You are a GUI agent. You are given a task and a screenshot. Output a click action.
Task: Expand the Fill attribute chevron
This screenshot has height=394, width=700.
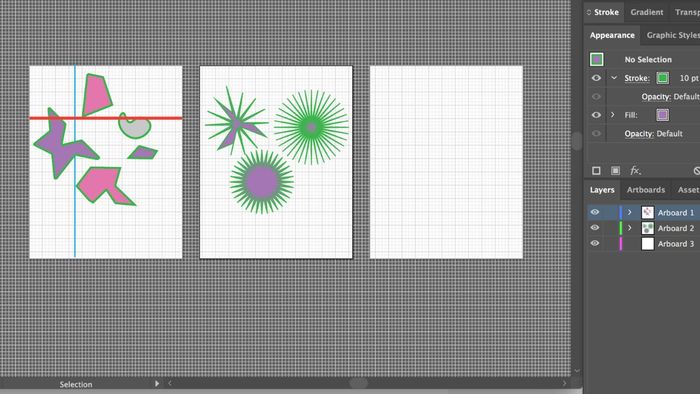click(613, 115)
